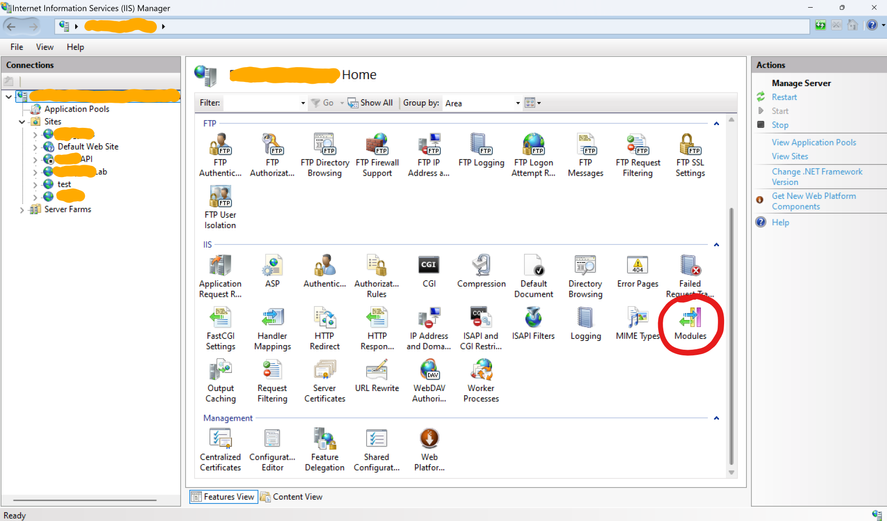The image size is (887, 521).
Task: Click Help link in Actions pane
Action: pos(780,222)
